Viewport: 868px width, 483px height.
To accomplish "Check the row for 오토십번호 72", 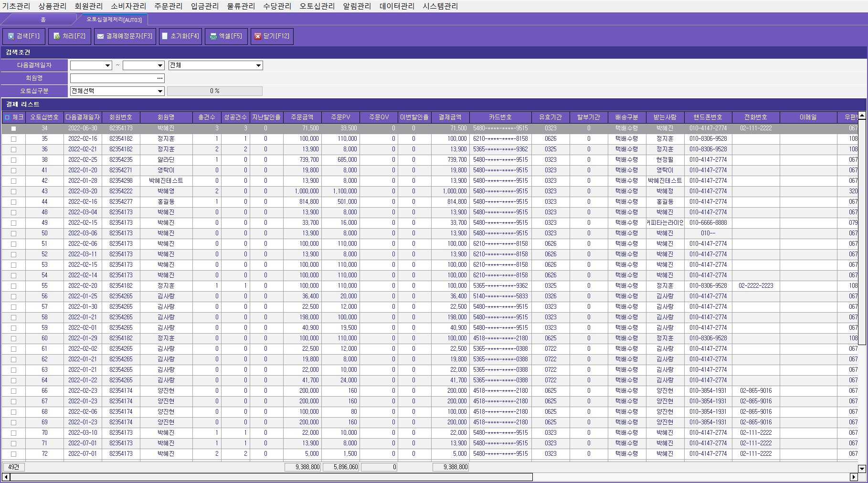I will tap(13, 454).
